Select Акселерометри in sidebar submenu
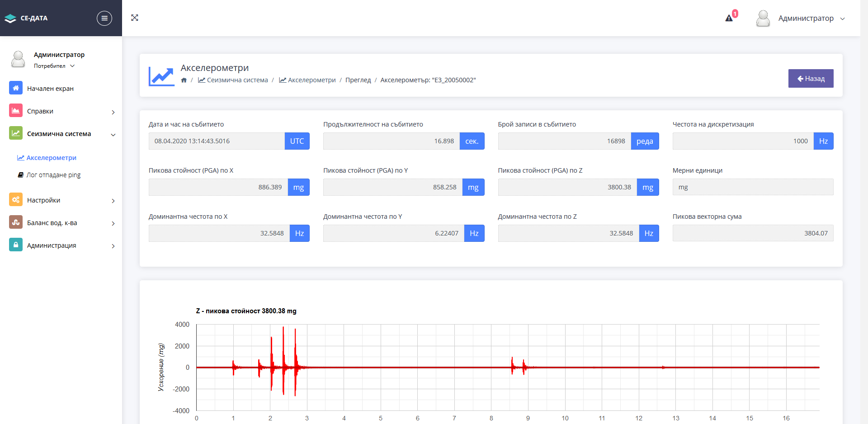The height and width of the screenshot is (424, 868). pos(51,158)
